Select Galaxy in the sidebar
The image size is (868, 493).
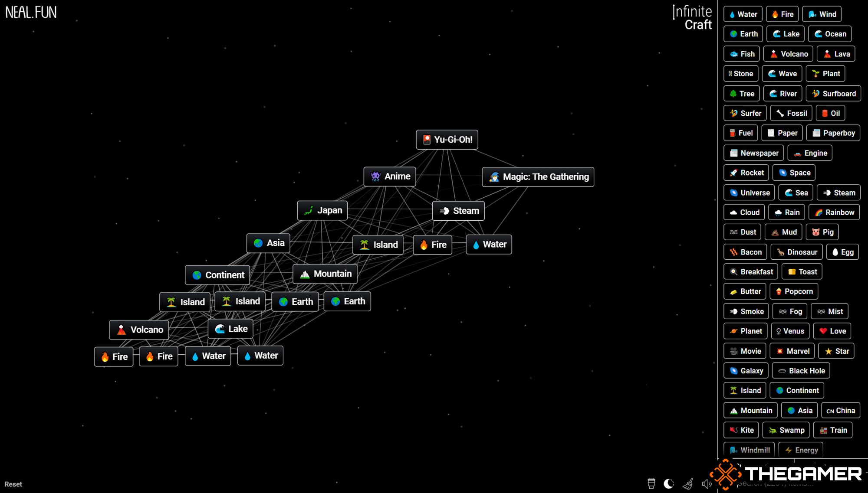point(746,371)
